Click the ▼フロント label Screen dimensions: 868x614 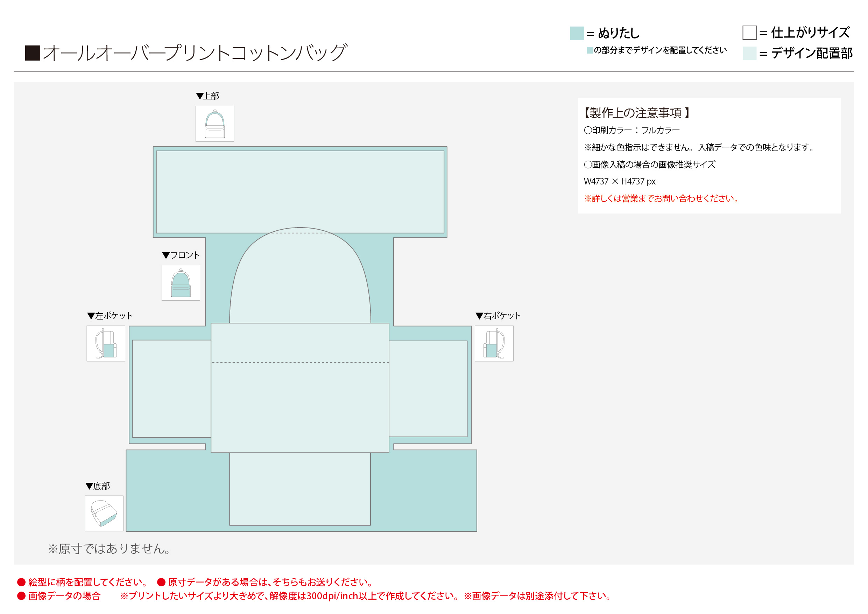[181, 255]
